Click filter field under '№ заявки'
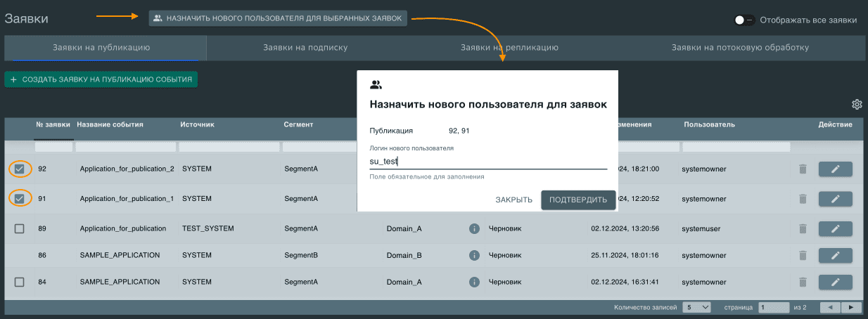 point(54,147)
